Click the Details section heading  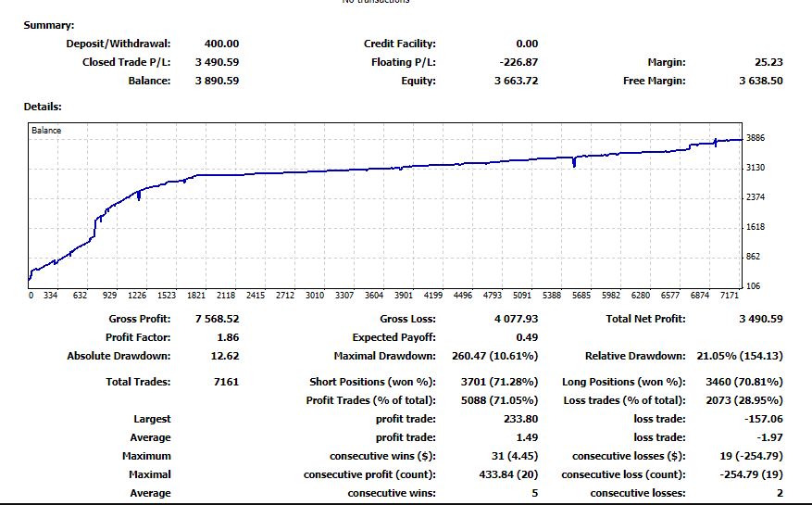(x=43, y=107)
